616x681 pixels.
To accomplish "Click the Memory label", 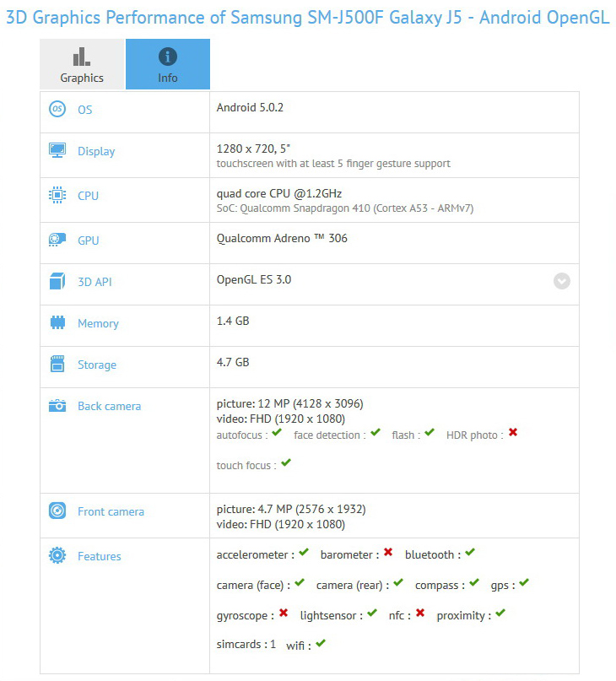I will pos(98,323).
